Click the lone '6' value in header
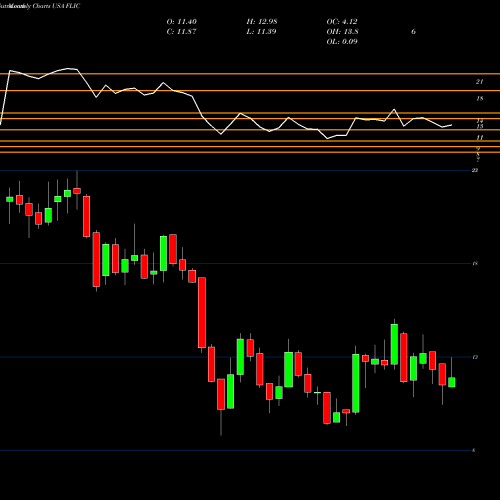 (x=413, y=32)
